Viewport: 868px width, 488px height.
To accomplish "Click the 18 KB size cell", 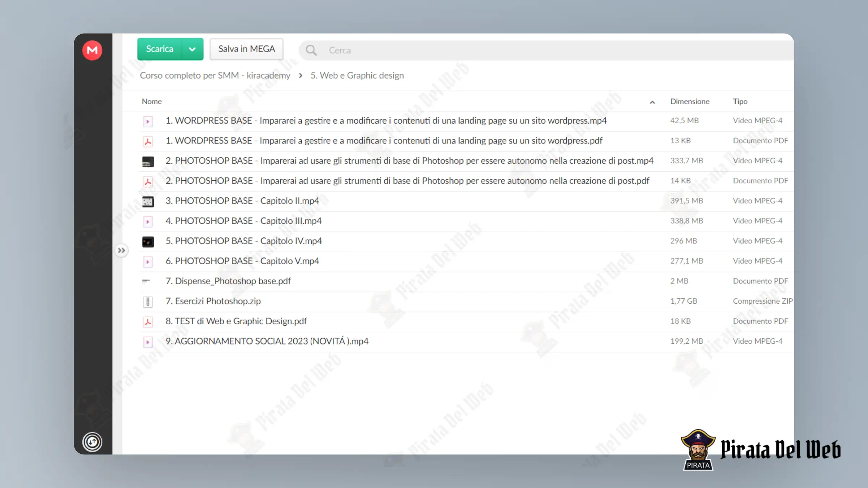I will coord(680,321).
